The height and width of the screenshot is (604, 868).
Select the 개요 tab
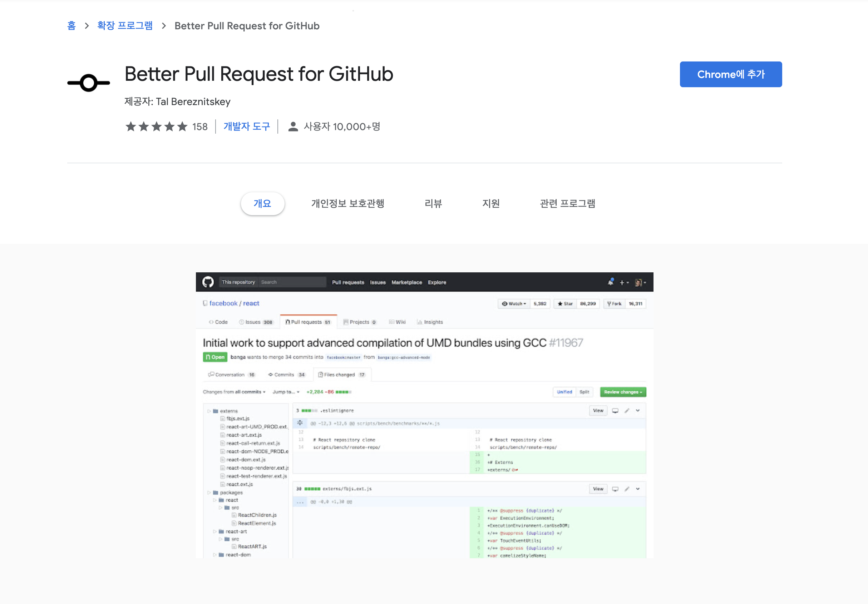[262, 204]
